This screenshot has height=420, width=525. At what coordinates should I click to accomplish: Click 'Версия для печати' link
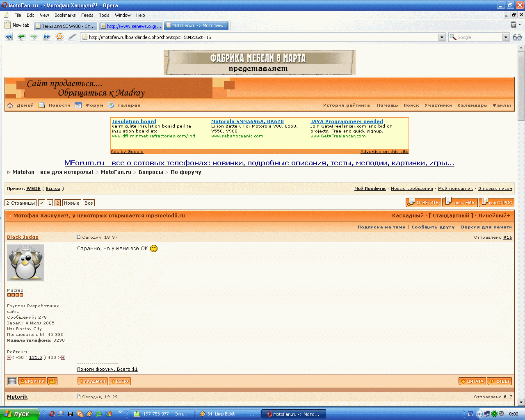point(486,227)
